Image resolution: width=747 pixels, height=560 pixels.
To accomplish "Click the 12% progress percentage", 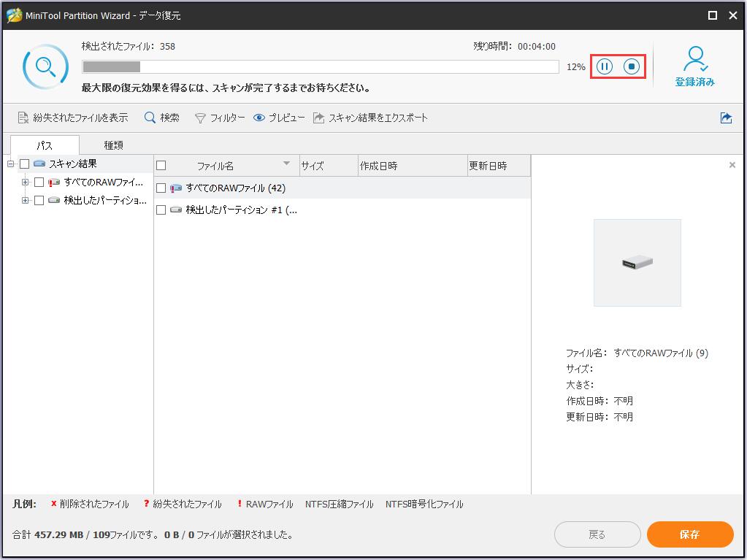I will tap(576, 66).
